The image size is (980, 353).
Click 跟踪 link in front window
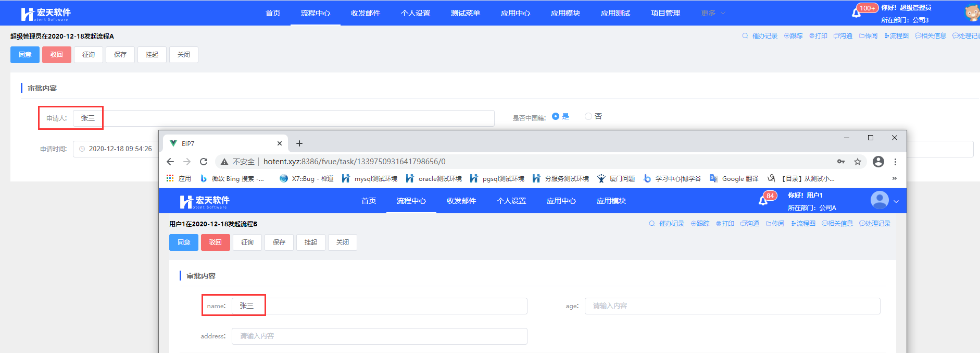point(700,224)
